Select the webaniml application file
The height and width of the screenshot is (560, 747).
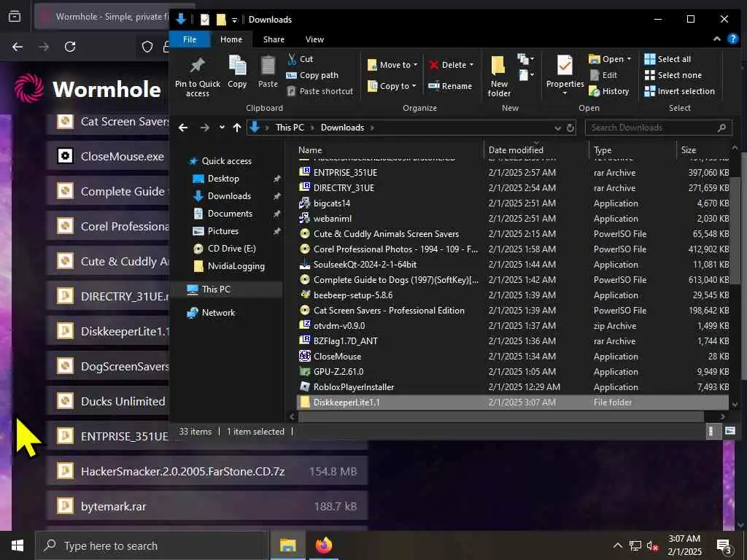pyautogui.click(x=512, y=219)
